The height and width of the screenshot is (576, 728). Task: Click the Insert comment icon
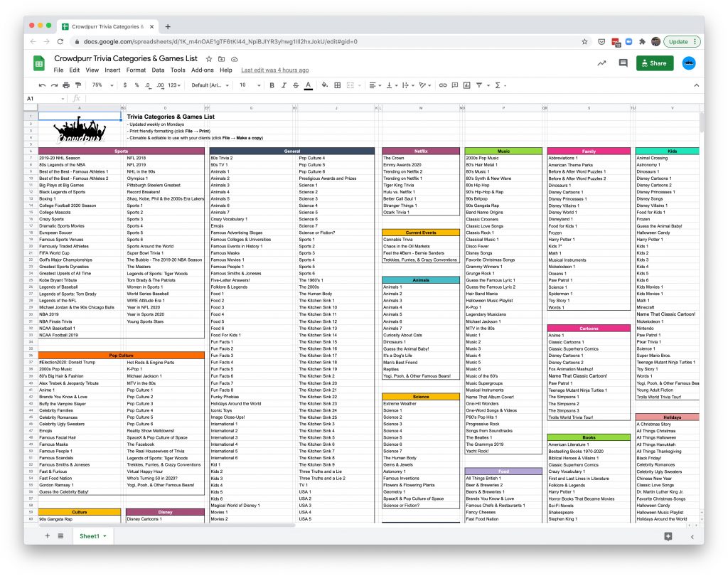click(454, 85)
